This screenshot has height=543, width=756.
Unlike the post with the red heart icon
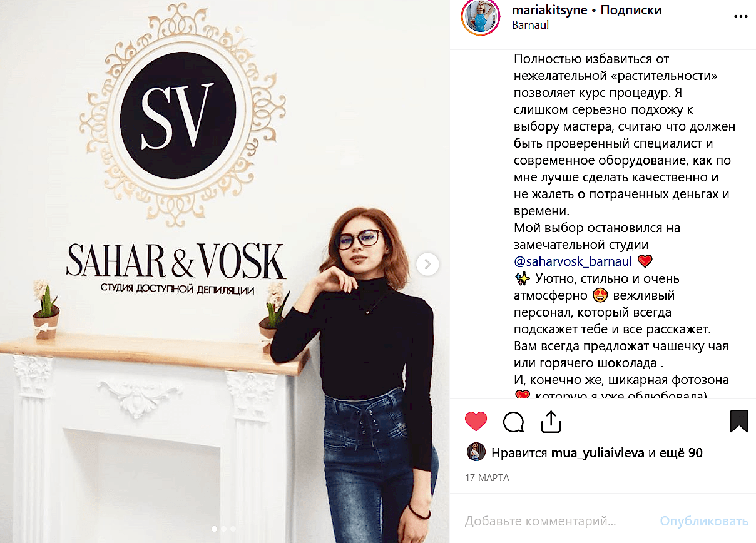point(476,421)
